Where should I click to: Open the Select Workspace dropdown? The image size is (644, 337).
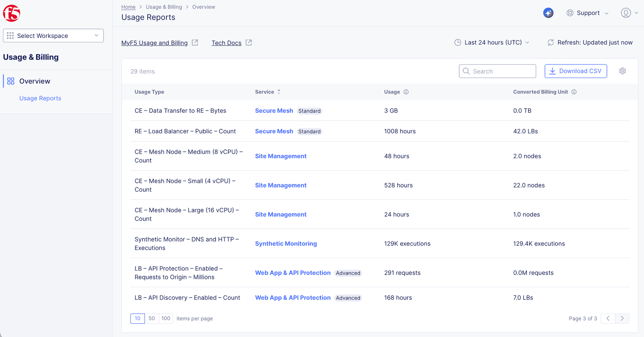pyautogui.click(x=53, y=35)
